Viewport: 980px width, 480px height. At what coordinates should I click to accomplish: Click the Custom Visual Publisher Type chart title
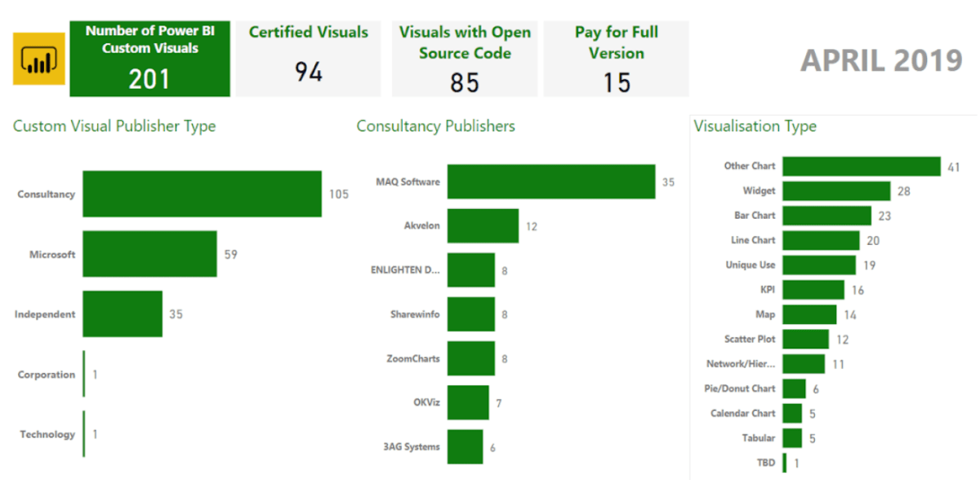click(114, 127)
